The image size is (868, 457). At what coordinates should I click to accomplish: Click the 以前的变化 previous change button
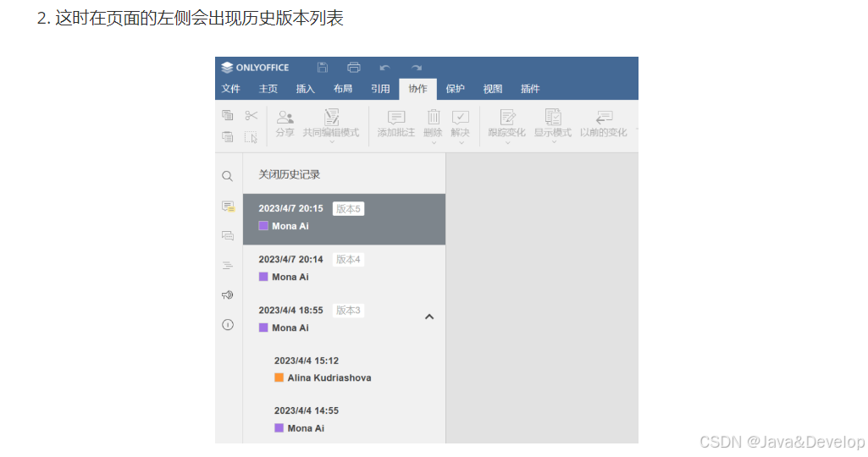pyautogui.click(x=604, y=124)
